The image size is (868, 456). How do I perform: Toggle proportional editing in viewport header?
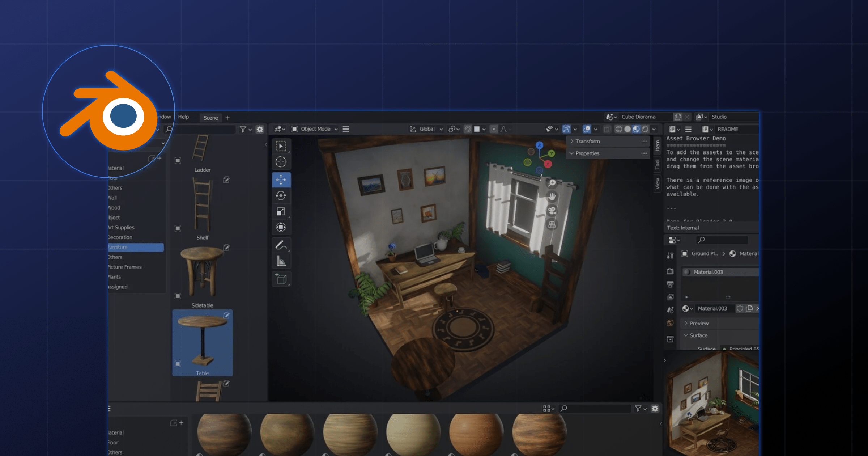pyautogui.click(x=494, y=129)
